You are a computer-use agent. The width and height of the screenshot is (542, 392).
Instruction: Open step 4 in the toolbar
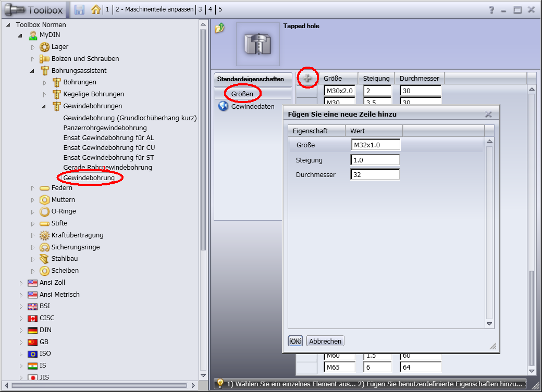210,9
